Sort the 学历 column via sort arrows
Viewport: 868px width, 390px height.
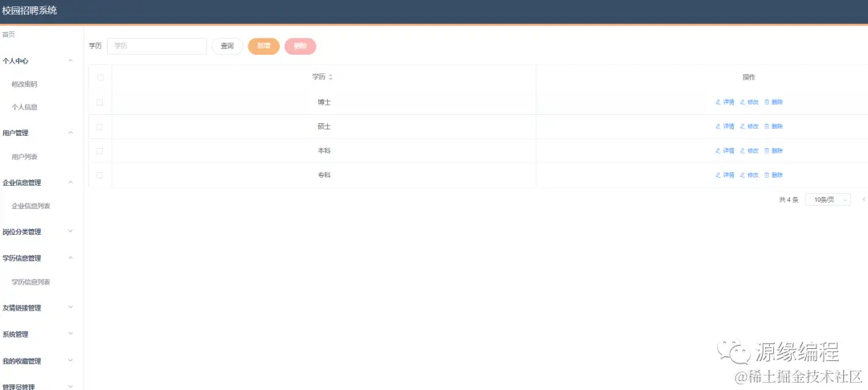pyautogui.click(x=330, y=77)
